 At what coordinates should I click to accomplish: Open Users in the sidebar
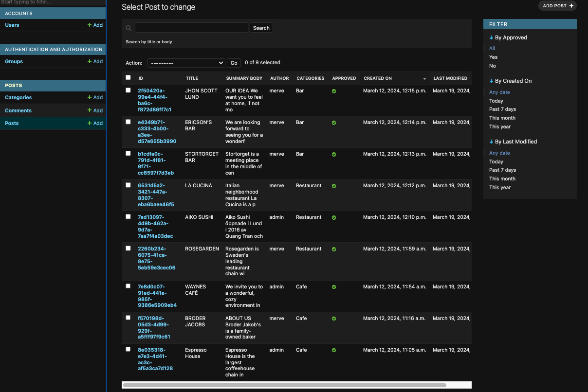tap(12, 25)
